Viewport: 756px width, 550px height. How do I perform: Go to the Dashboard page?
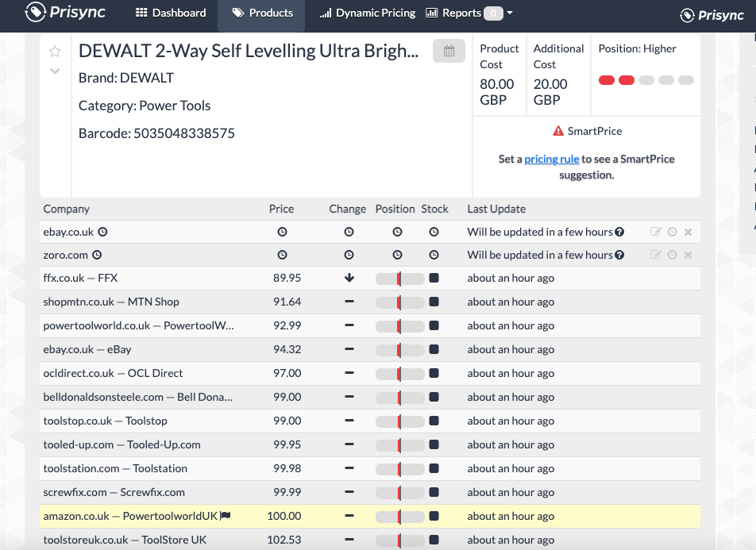171,13
